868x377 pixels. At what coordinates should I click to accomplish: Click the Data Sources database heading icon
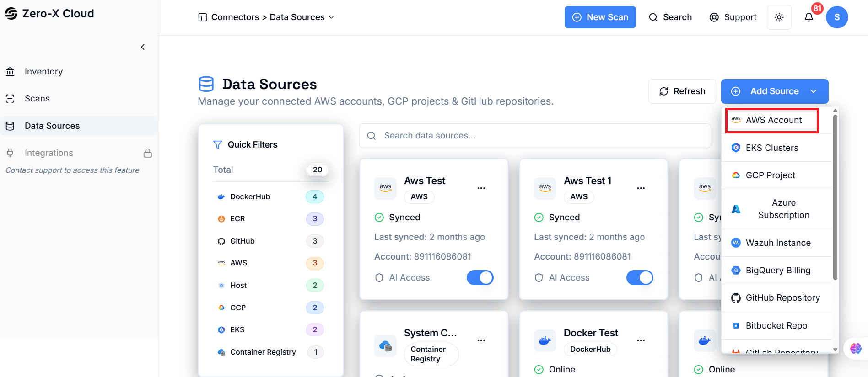tap(206, 85)
